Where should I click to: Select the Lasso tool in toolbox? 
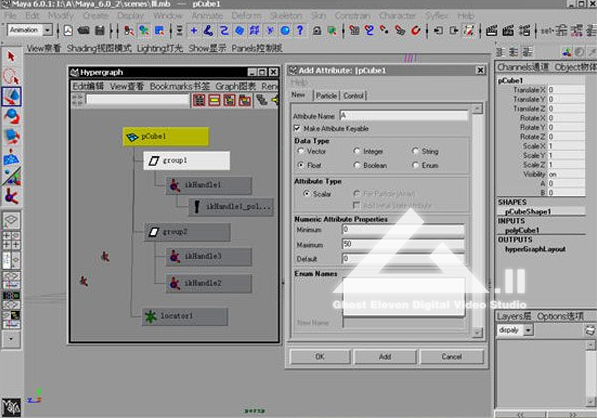point(11,76)
